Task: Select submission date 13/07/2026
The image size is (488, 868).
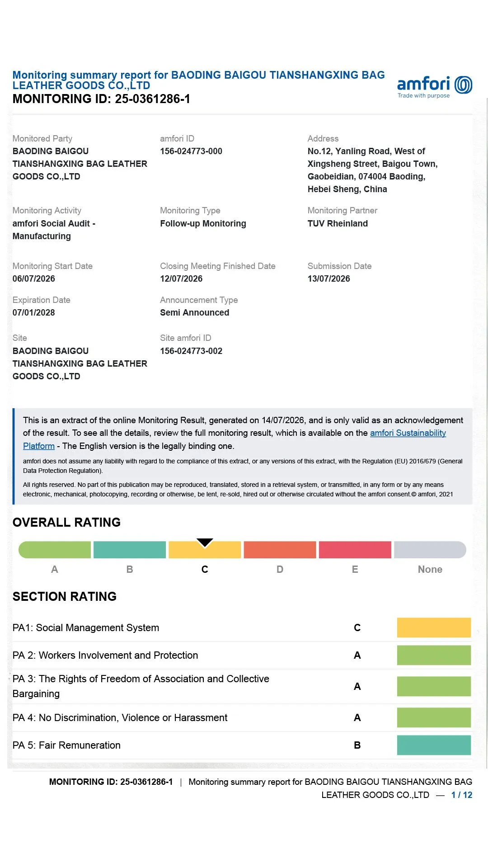Action: (x=329, y=278)
